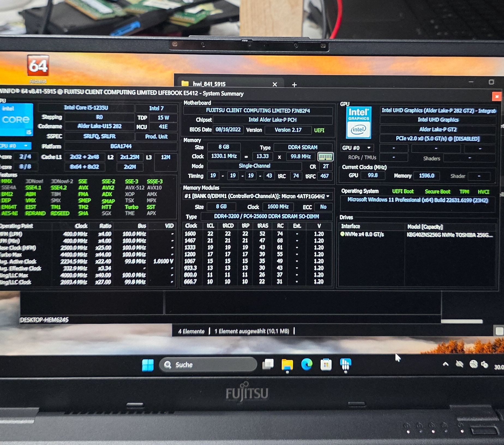This screenshot has width=504, height=445.
Task: Open Microsoft Store from the taskbar
Action: pos(326,365)
